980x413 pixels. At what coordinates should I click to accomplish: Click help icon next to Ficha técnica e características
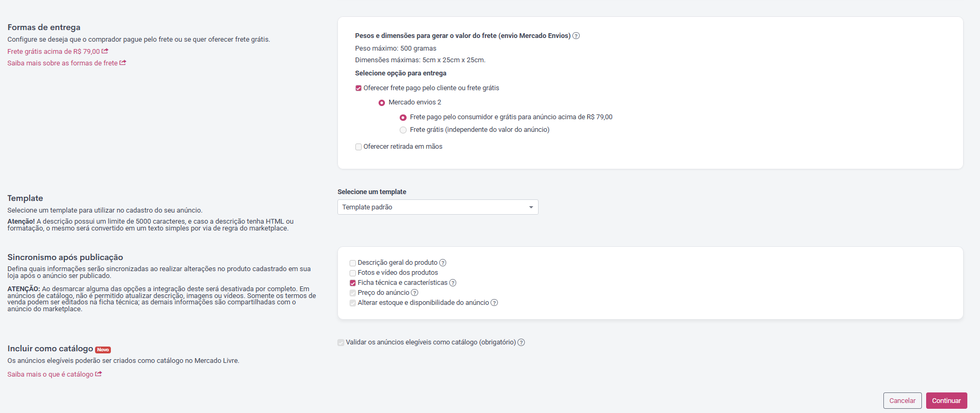(453, 283)
